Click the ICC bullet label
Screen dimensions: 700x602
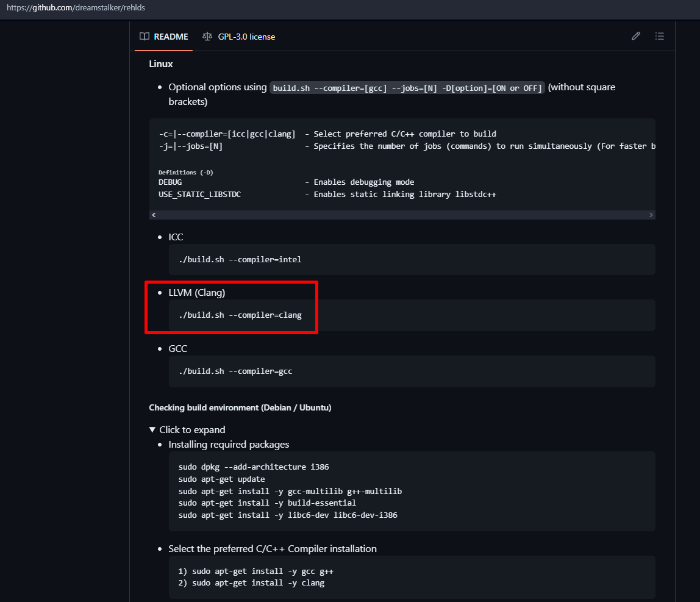[x=176, y=237]
